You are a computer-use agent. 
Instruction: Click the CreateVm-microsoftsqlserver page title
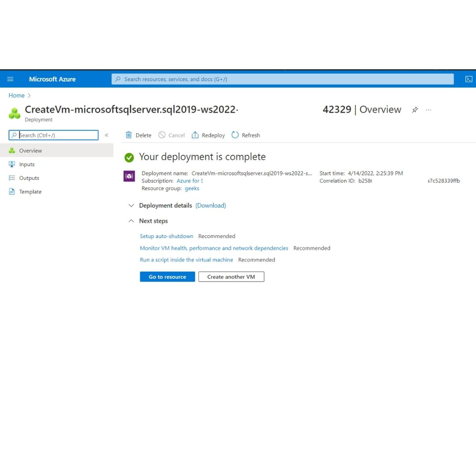131,109
